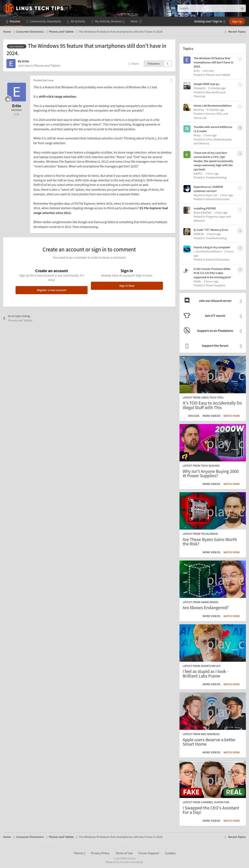Open the search options icon in search bar
The image size is (249, 868).
pyautogui.click(x=242, y=9)
